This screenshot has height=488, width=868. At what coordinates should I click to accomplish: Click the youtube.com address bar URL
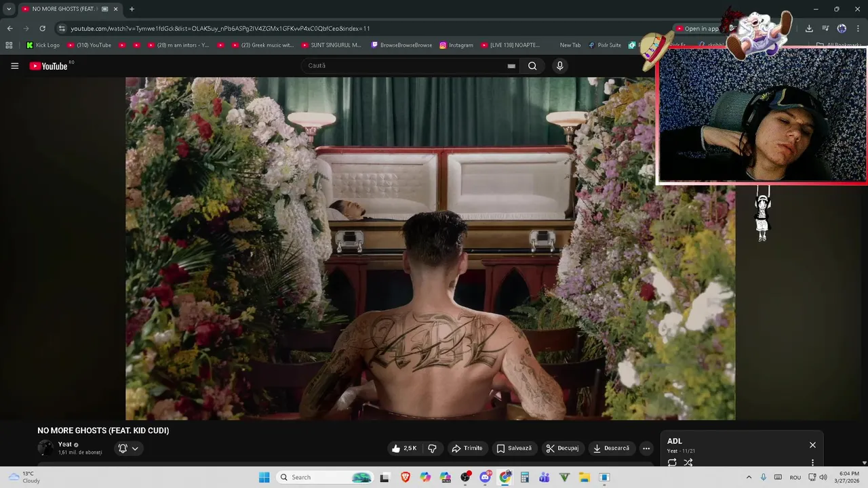click(220, 28)
